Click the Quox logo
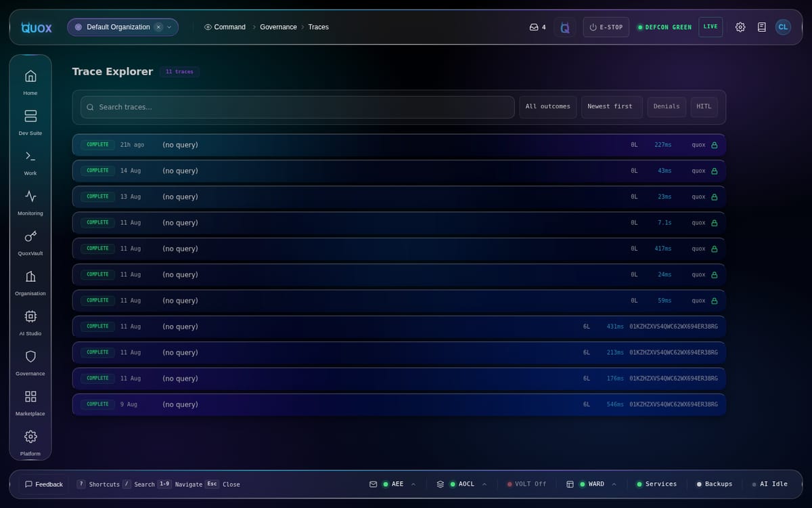 tap(36, 27)
